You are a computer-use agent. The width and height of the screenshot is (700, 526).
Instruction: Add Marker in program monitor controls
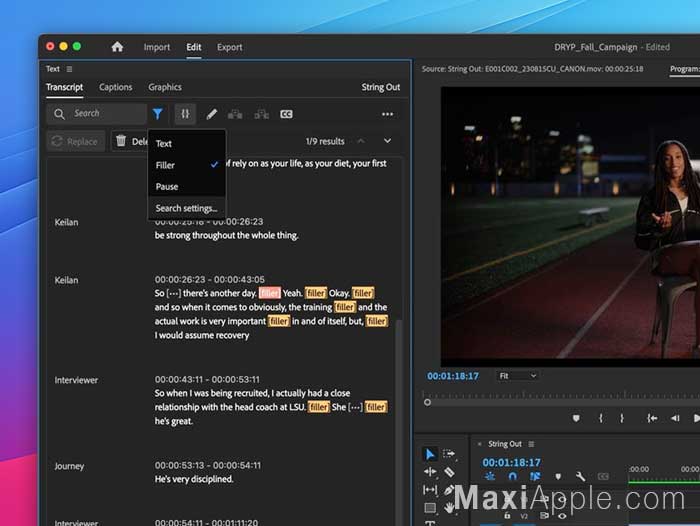point(576,418)
